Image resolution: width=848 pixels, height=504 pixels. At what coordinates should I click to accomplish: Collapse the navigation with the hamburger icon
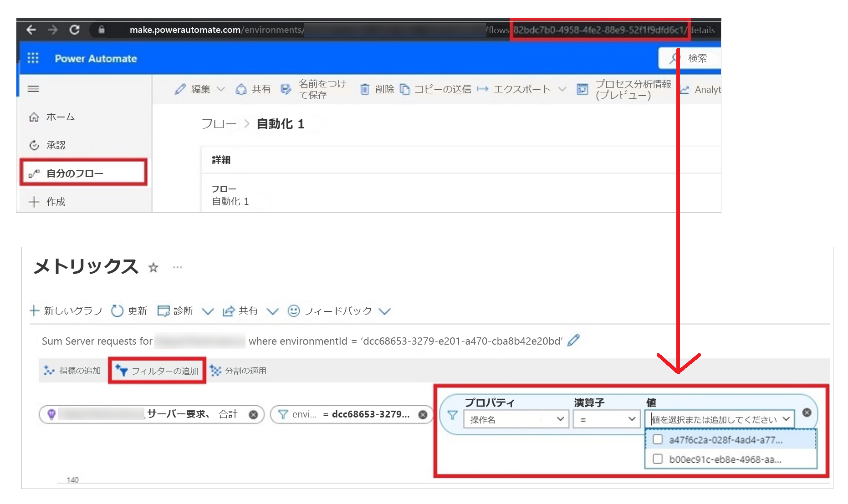(x=33, y=89)
